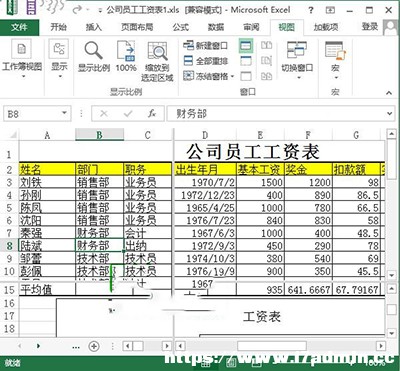
Task: Click the Synchronous Scrolling icon
Action: (266, 61)
